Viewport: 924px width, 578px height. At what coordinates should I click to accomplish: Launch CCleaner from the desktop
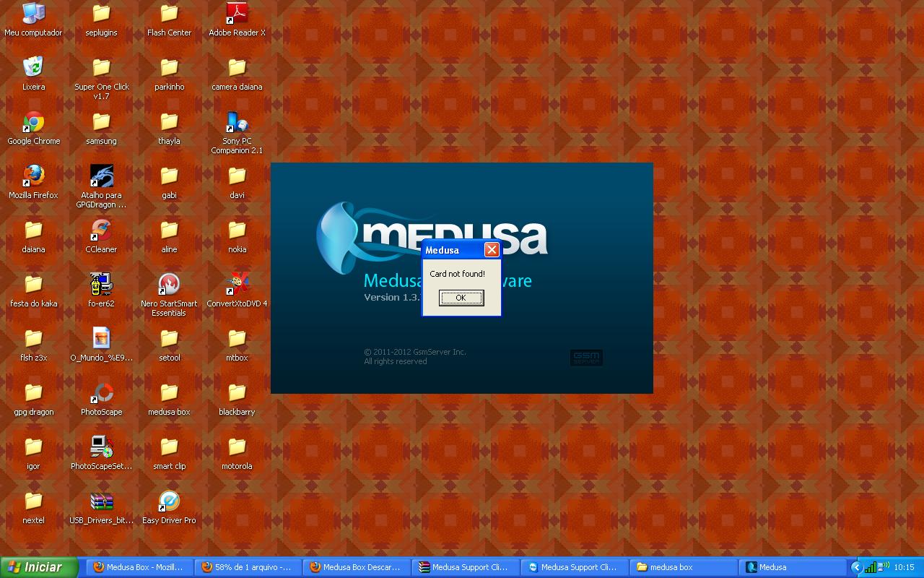[x=101, y=230]
